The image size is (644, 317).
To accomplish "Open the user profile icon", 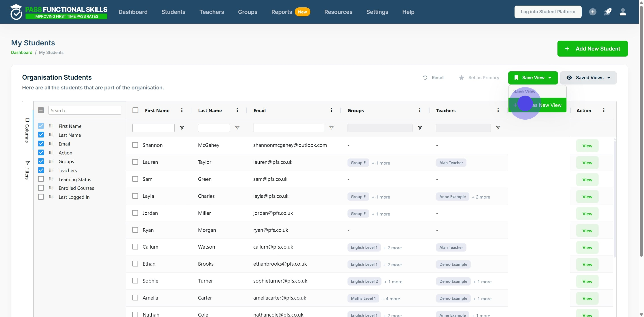I will 623,12.
